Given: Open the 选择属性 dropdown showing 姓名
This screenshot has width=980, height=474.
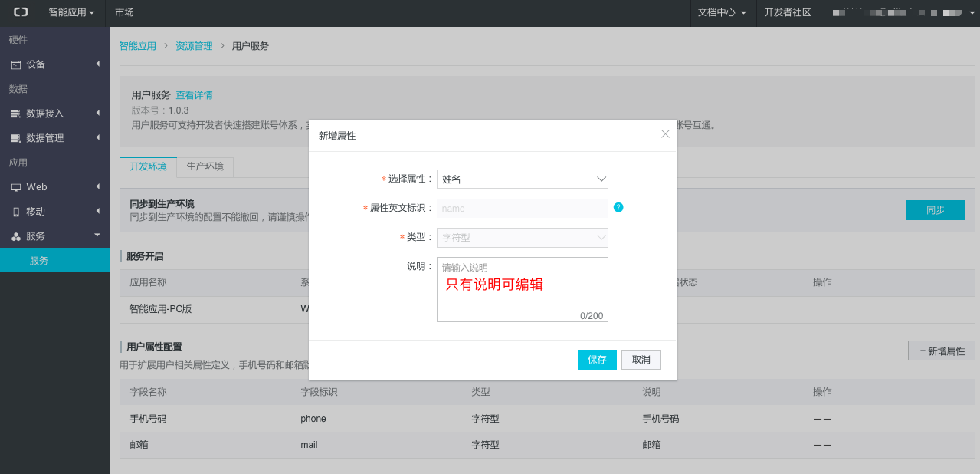Looking at the screenshot, I should pyautogui.click(x=522, y=179).
